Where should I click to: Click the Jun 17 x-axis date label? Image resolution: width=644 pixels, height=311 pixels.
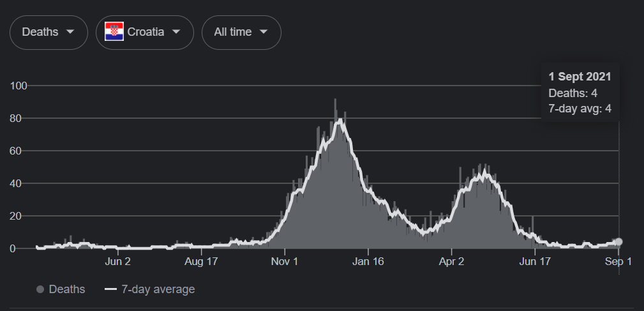535,261
